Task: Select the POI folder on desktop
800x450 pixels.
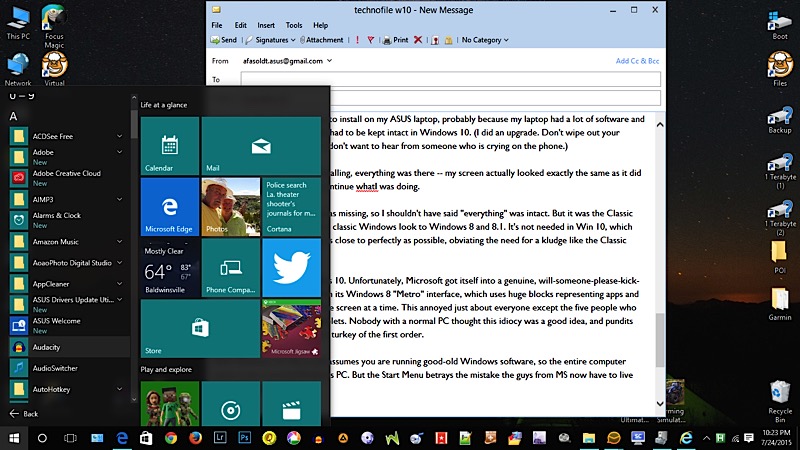Action: coord(780,257)
